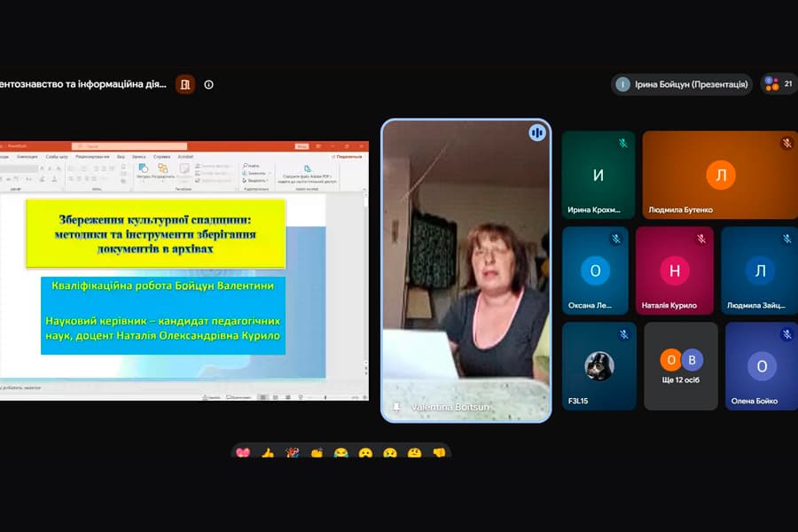This screenshot has height=532, width=798.
Task: Click Create Adobe PDF icon in ribbon
Action: 307,168
